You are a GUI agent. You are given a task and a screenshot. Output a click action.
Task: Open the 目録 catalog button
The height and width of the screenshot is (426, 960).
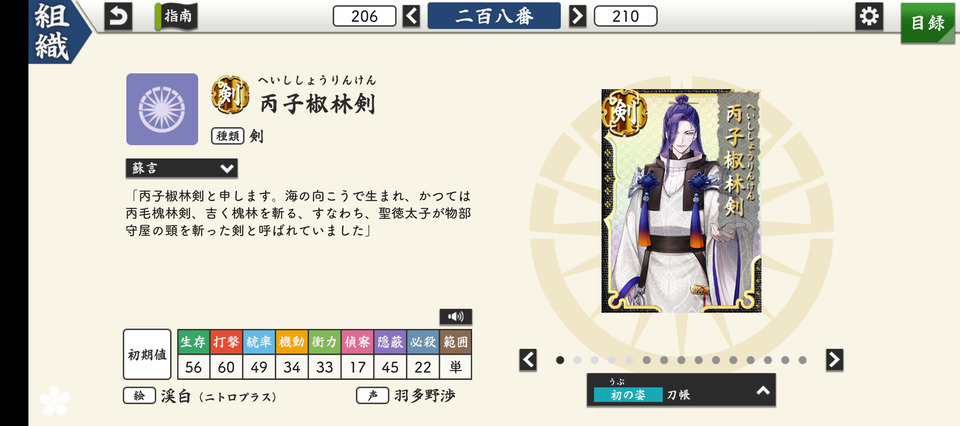click(x=928, y=23)
